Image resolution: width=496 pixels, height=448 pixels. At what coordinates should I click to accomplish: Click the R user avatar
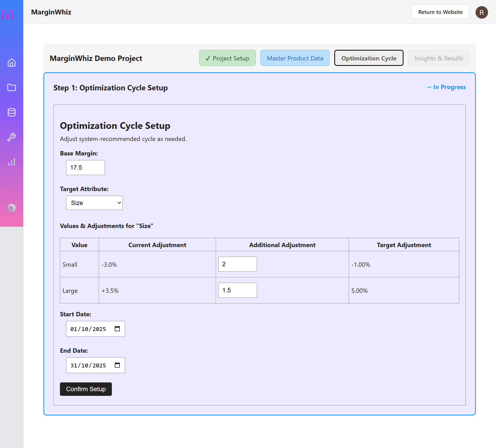pos(482,12)
